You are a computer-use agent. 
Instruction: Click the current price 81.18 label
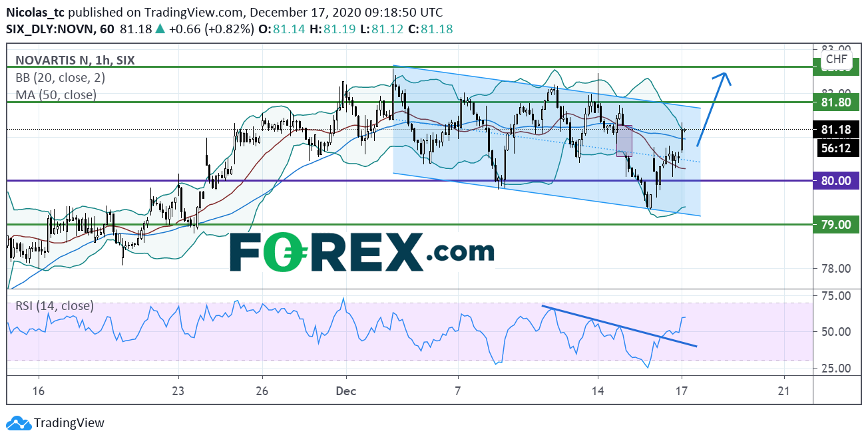(x=835, y=130)
